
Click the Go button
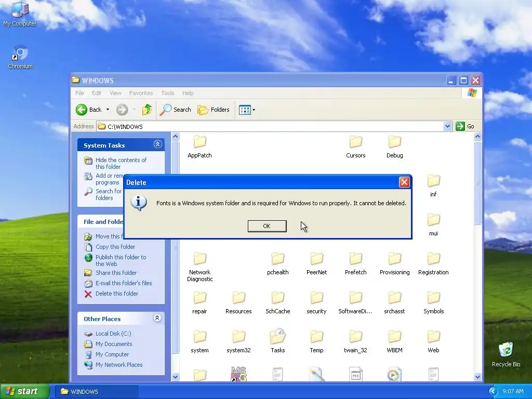tap(465, 126)
